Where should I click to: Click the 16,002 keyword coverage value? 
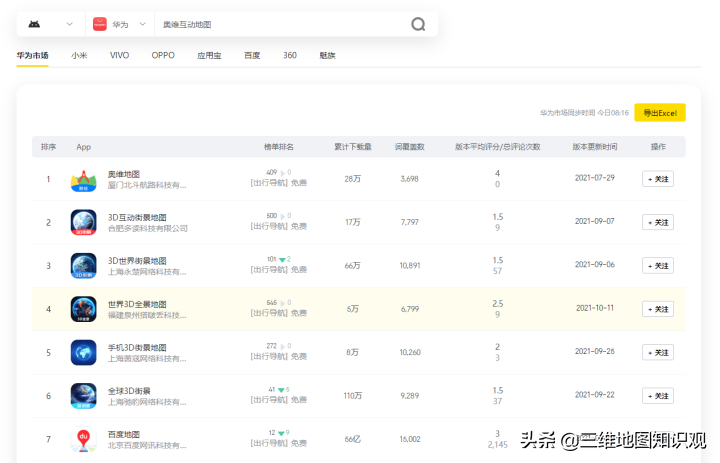[410, 439]
